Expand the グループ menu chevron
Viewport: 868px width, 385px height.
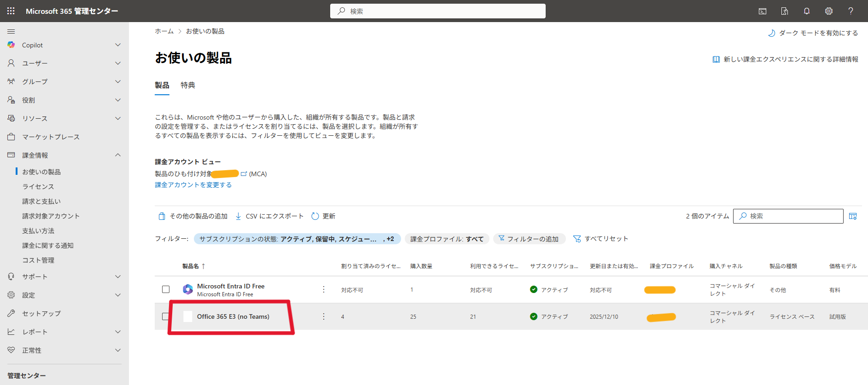click(x=118, y=81)
